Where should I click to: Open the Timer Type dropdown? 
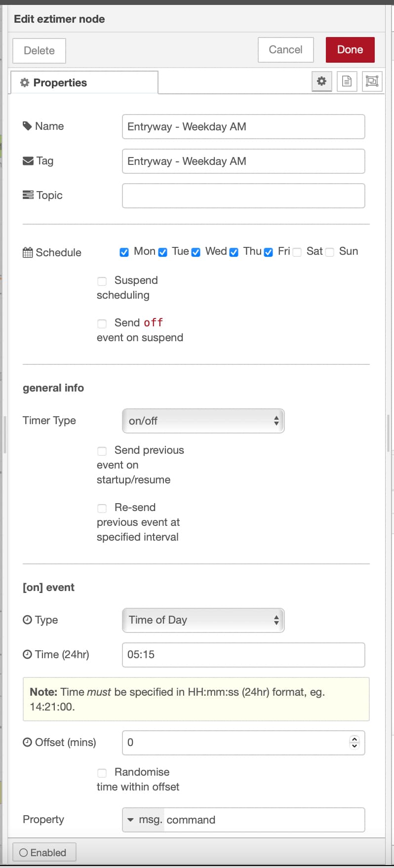tap(203, 421)
